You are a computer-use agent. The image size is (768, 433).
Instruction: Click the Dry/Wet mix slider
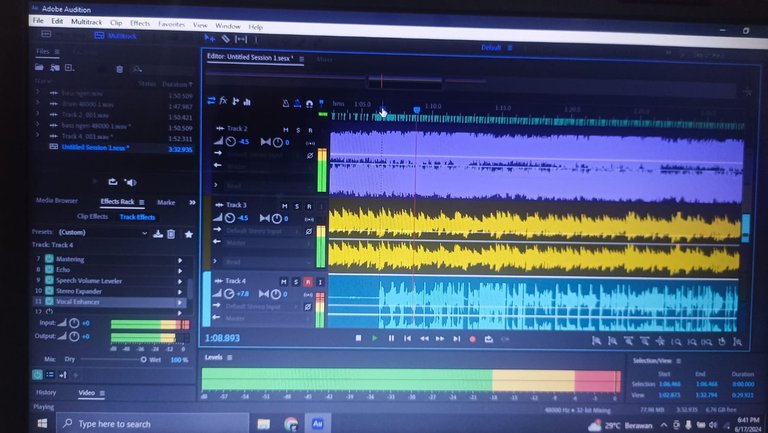(x=110, y=359)
